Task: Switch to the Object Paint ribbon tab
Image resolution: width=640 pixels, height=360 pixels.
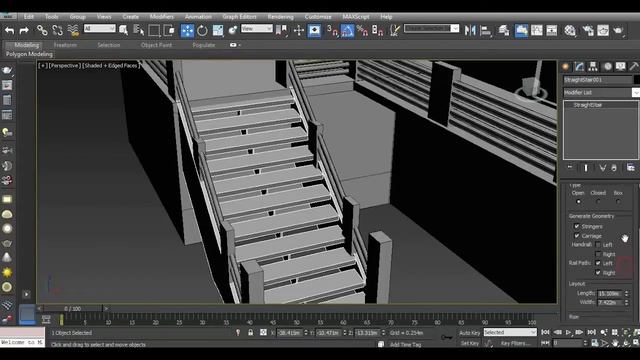Action: tap(156, 45)
